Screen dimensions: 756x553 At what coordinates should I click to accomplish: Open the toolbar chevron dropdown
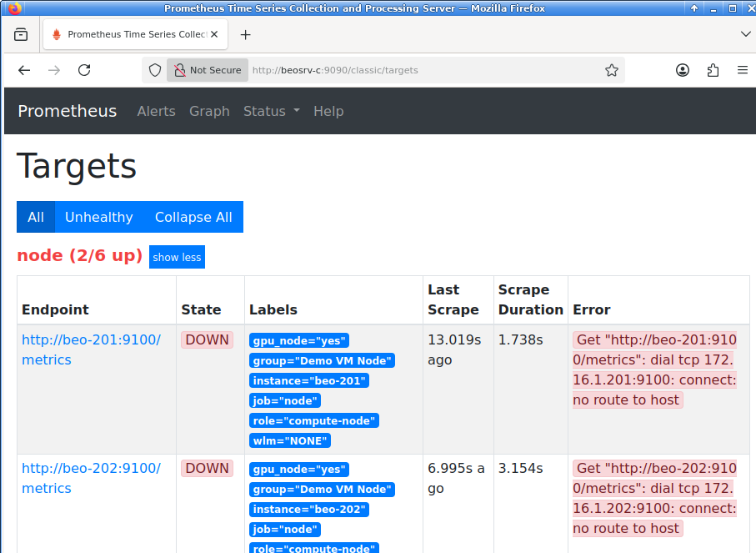744,34
